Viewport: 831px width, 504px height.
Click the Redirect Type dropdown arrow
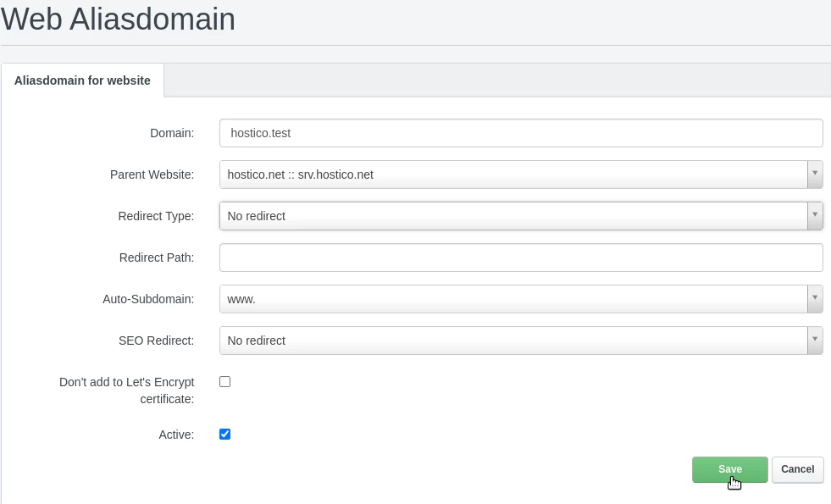pyautogui.click(x=815, y=216)
